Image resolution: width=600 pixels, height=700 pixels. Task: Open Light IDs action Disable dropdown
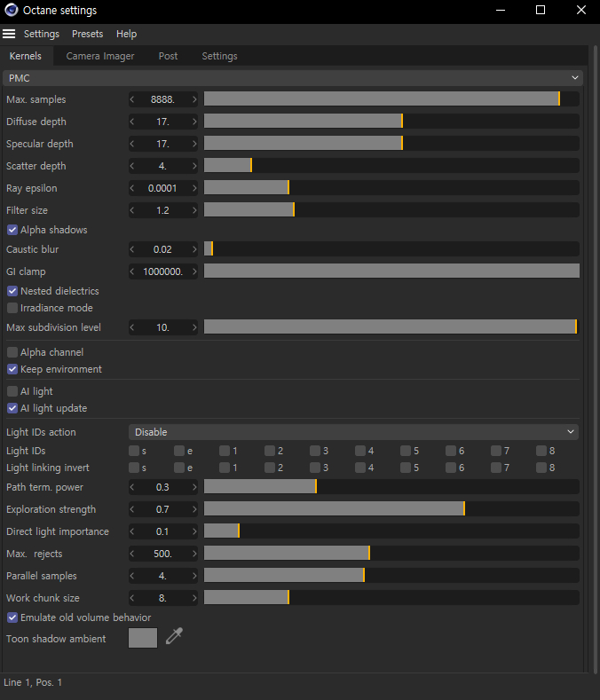(x=353, y=432)
